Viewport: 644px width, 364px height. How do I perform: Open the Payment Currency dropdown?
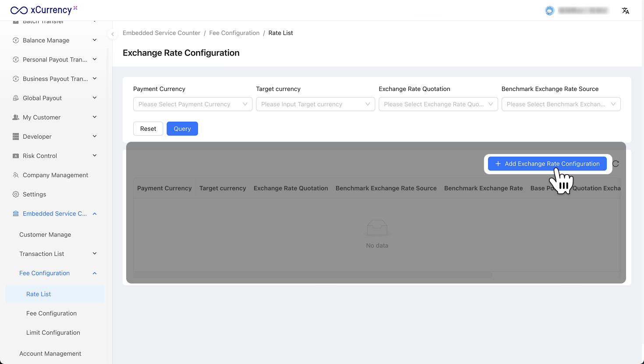(x=193, y=104)
